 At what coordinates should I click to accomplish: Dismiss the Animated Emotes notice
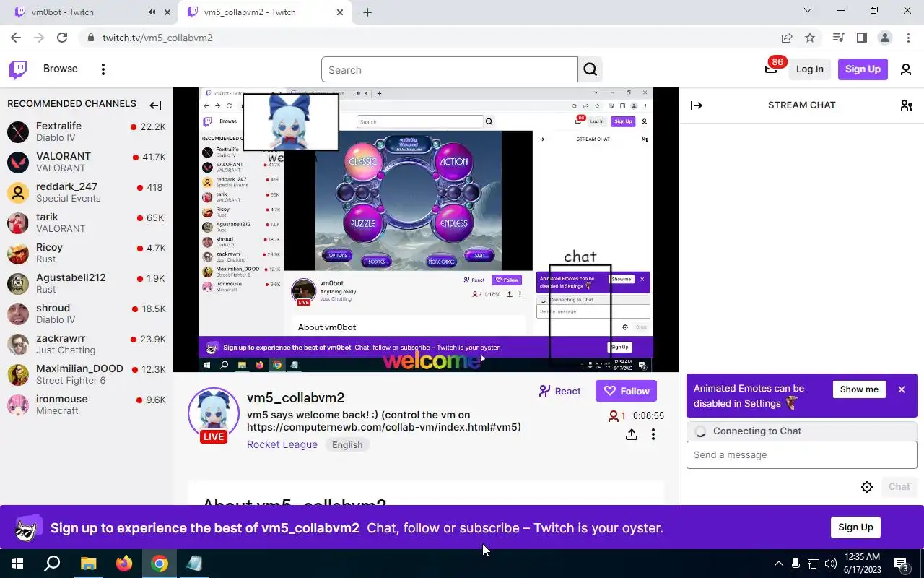point(901,389)
